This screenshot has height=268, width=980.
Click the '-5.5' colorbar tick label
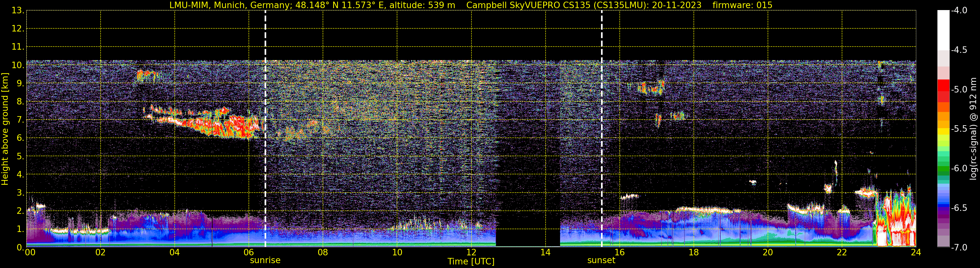pyautogui.click(x=959, y=129)
